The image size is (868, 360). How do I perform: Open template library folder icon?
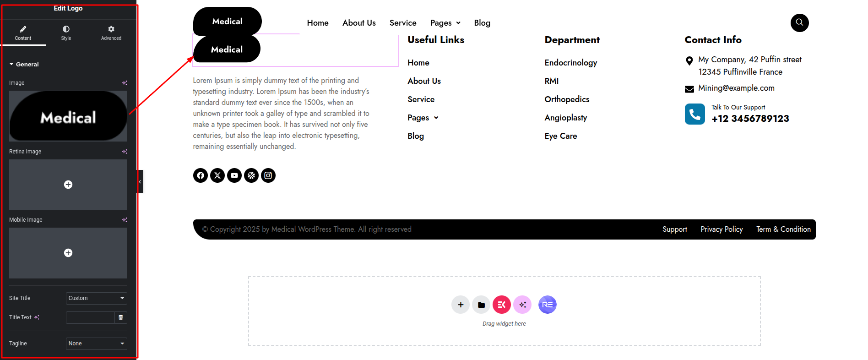(481, 305)
